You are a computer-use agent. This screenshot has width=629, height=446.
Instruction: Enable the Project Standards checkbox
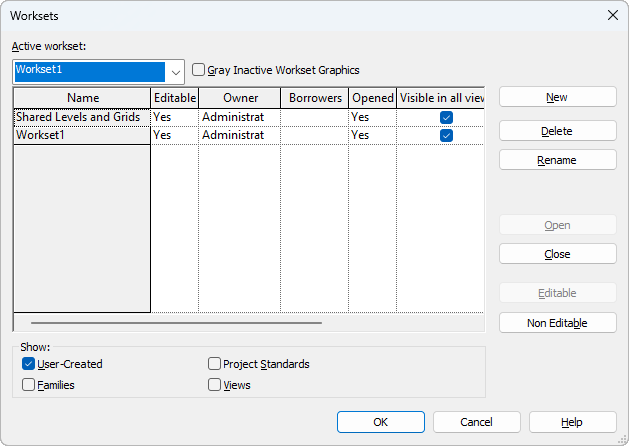click(215, 364)
